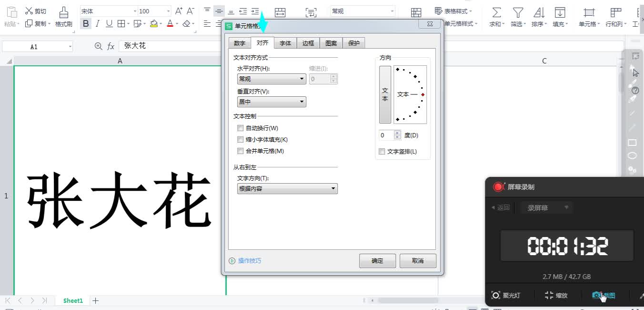Click the decrease indent icon
Screen dimensions: 644x310
243,11
